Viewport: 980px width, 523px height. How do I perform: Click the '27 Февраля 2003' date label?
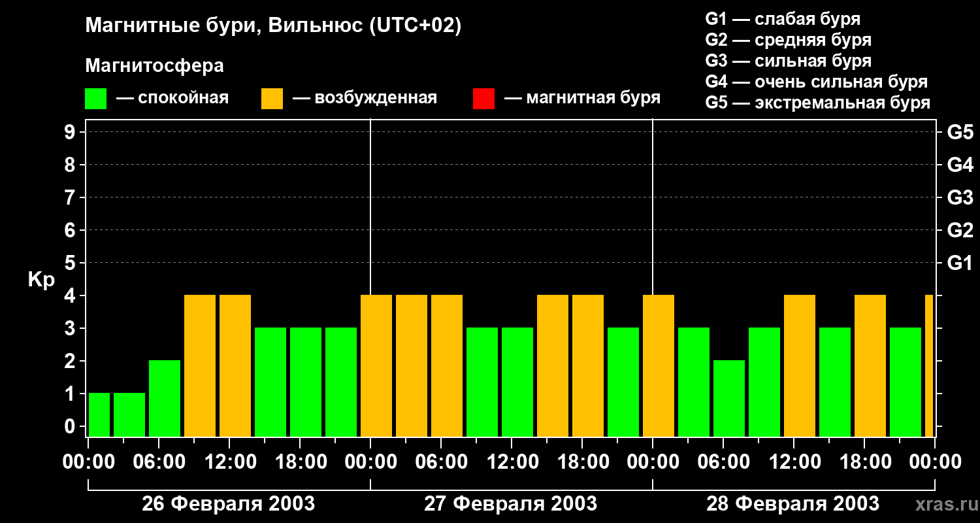pos(511,504)
